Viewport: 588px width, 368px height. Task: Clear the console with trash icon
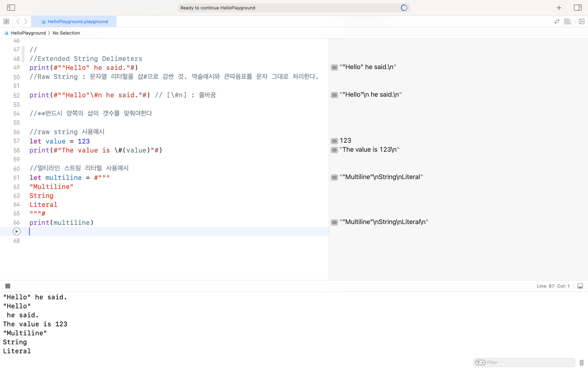click(581, 362)
